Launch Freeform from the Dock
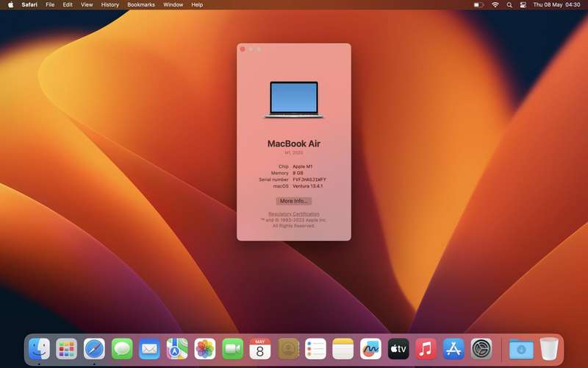 [x=370, y=349]
